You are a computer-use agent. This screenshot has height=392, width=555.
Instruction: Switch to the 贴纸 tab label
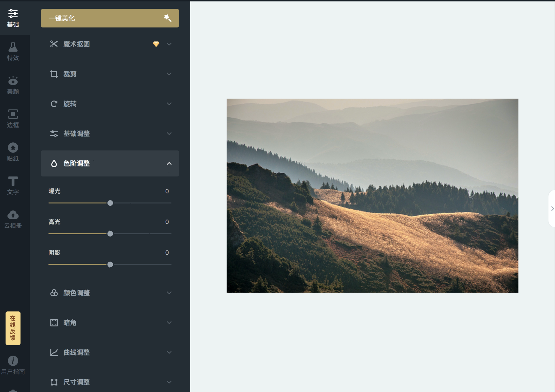13,159
